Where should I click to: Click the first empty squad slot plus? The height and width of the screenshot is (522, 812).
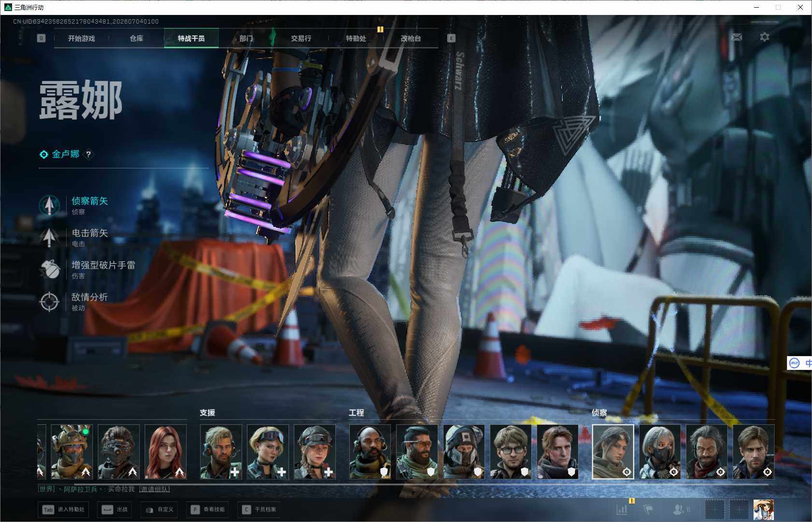[x=714, y=509]
